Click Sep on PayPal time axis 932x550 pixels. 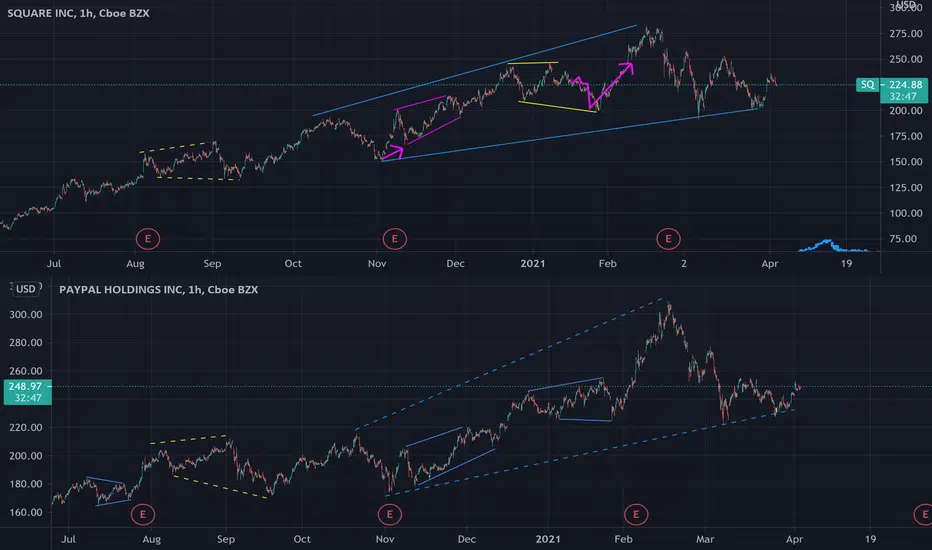pyautogui.click(x=226, y=539)
